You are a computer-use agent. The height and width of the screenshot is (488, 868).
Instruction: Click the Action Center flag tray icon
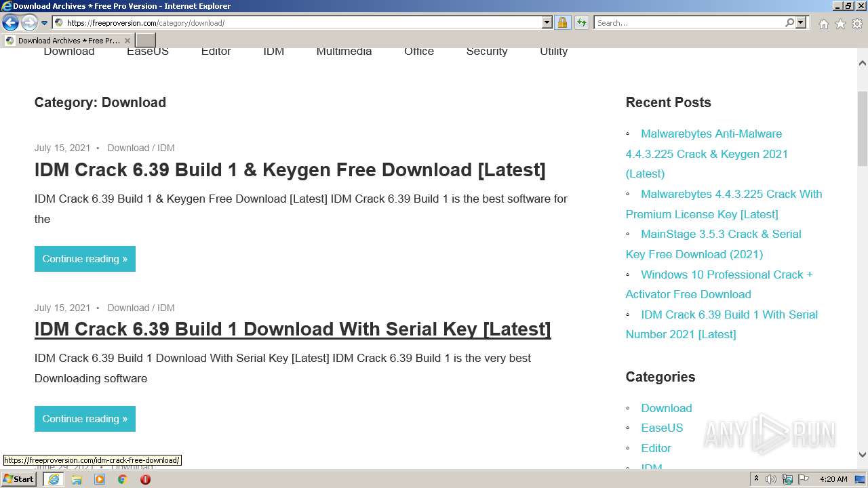[804, 479]
